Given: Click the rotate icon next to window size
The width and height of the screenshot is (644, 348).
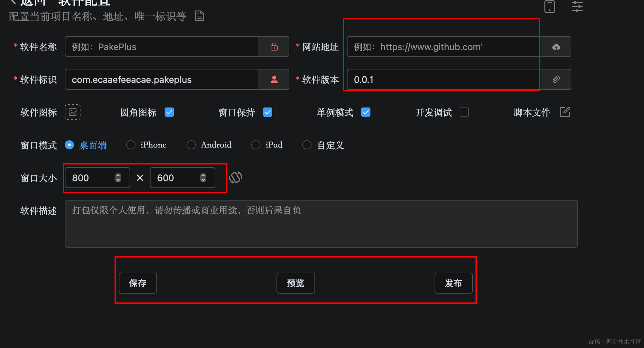Looking at the screenshot, I should coord(236,178).
